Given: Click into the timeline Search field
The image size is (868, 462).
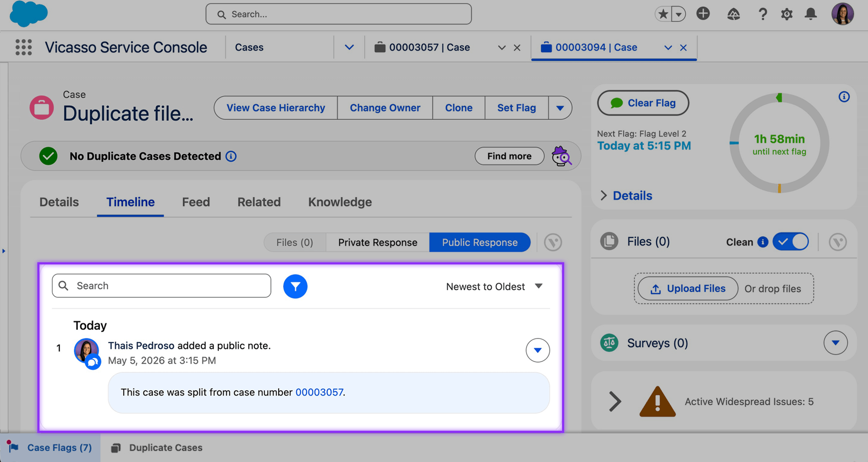Looking at the screenshot, I should pos(161,286).
